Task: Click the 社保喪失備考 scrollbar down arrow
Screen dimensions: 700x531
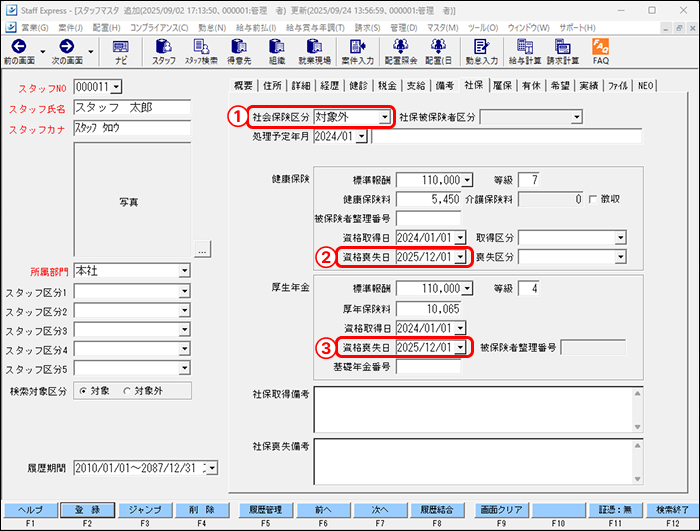Action: coord(638,479)
